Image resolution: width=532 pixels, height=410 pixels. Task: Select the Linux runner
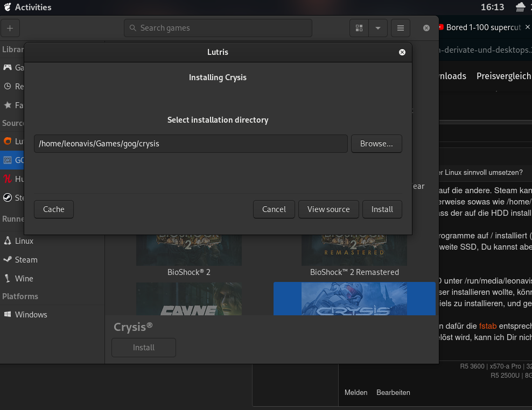coord(52,241)
